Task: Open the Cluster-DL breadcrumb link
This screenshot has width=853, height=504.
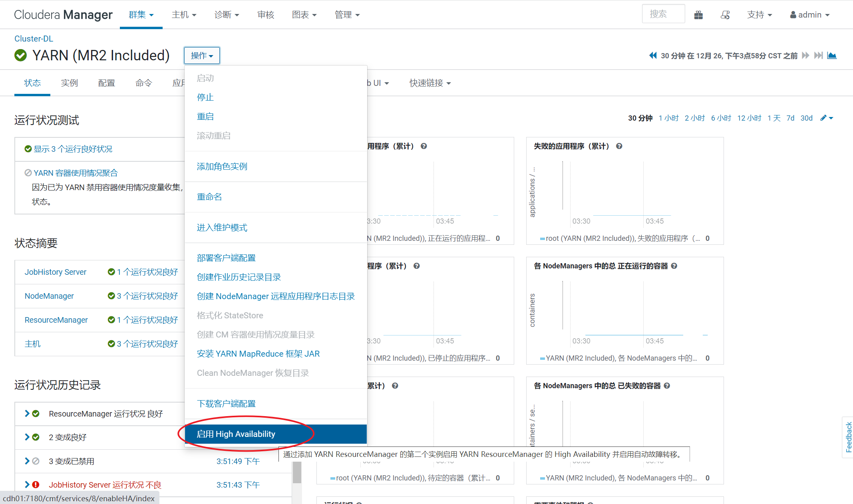Action: (x=34, y=39)
